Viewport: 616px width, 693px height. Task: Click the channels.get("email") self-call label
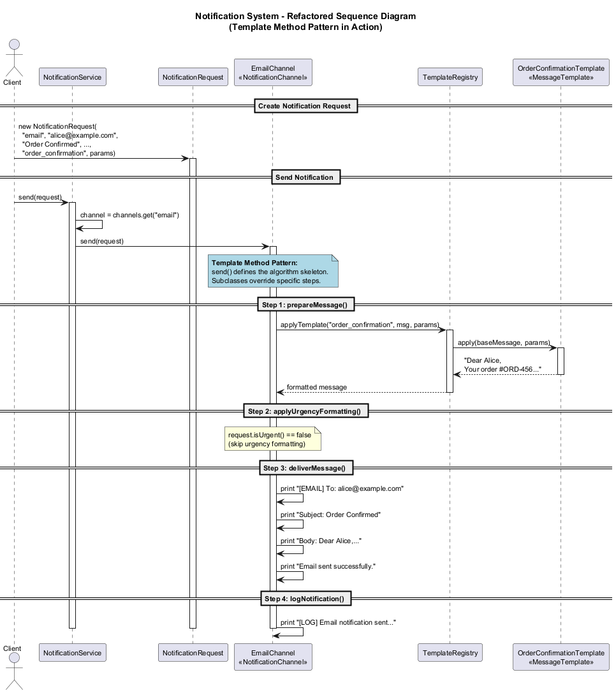coord(129,215)
